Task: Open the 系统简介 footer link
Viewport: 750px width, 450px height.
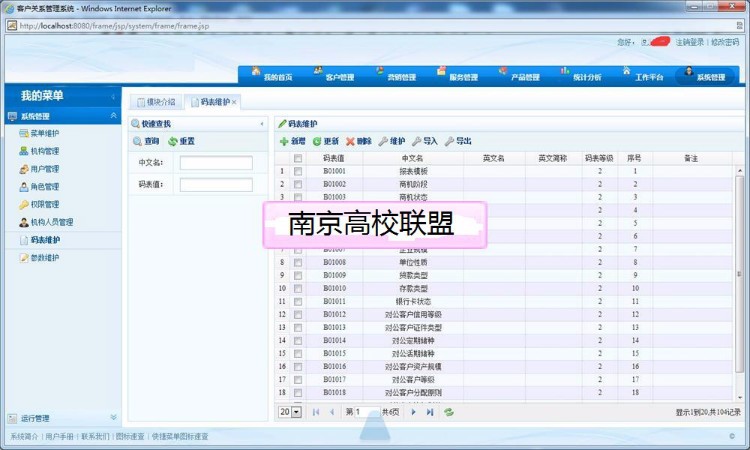Action: (24, 437)
